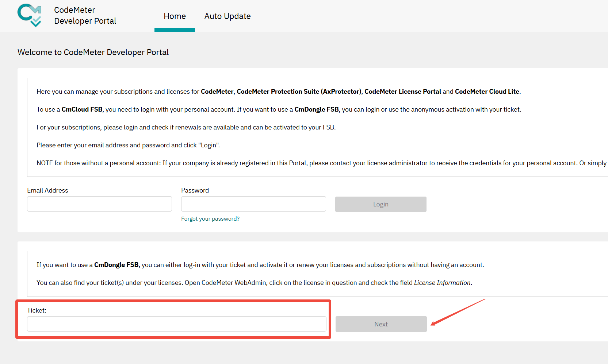Click the Email Address label
This screenshot has height=364, width=608.
47,190
